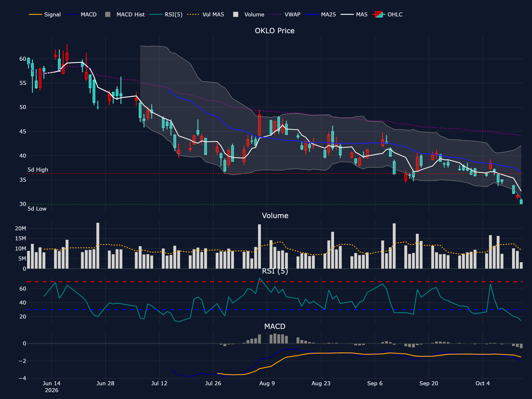Click the Sep 6 date tick
Viewport: 532px width, 399px height.
coord(375,383)
